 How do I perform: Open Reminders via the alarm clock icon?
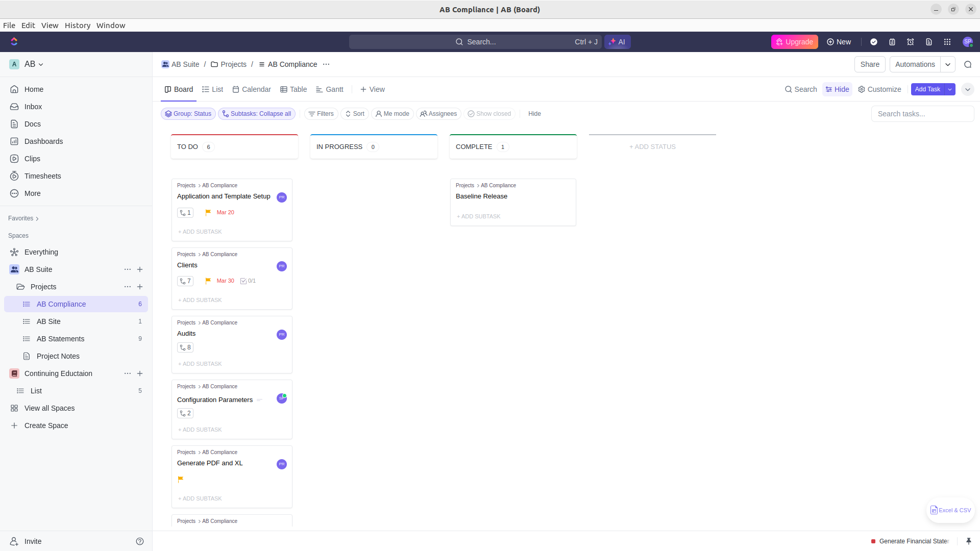coord(911,42)
